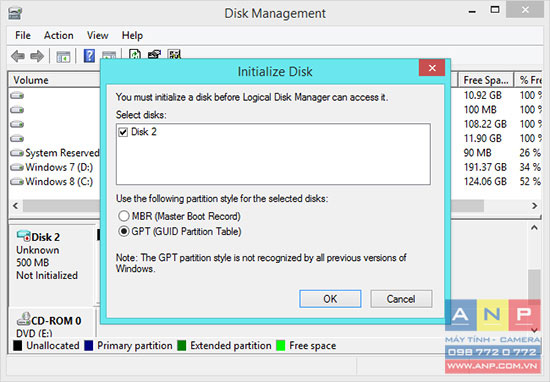
Task: Click the 34 % free value for Windows 7
Action: point(530,167)
